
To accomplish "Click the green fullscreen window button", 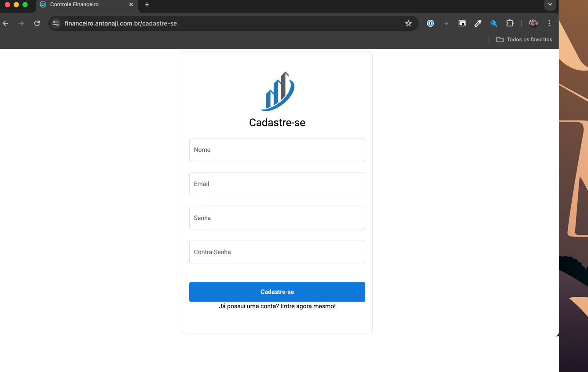I will [x=25, y=4].
